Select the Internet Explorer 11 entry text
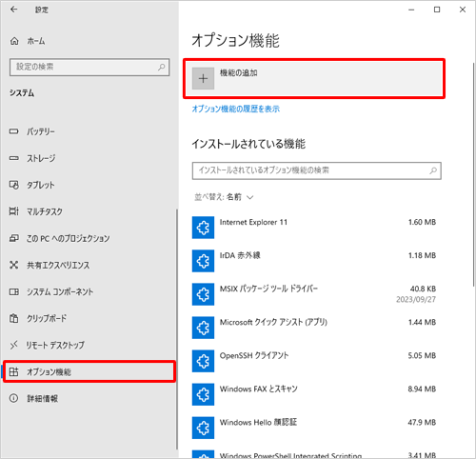 tap(253, 222)
